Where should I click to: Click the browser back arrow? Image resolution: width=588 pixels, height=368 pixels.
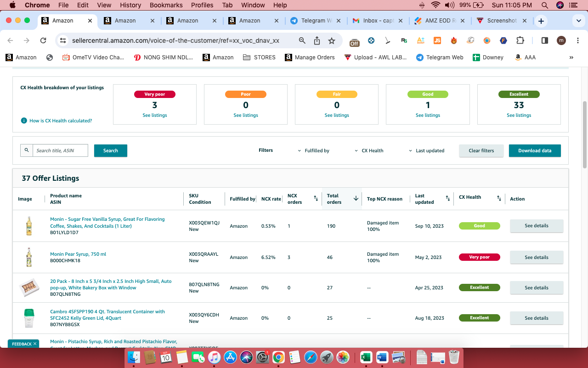pos(11,40)
